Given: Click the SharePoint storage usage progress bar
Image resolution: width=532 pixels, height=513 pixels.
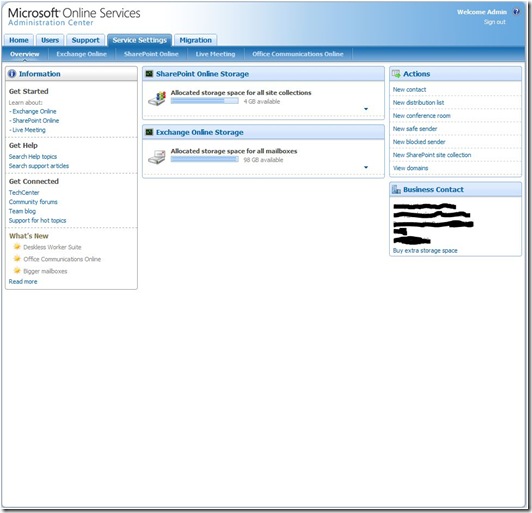Looking at the screenshot, I should 205,101.
